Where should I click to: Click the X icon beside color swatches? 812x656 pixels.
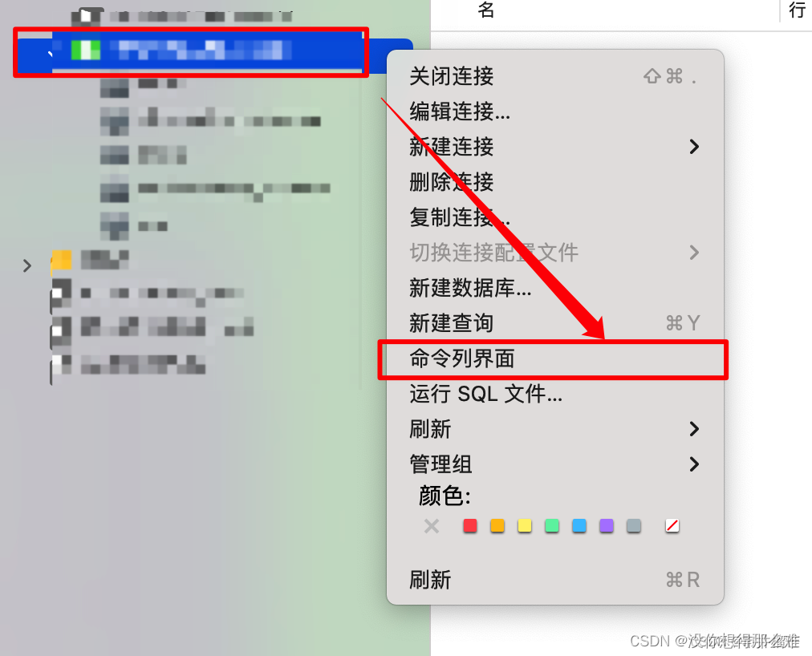[x=432, y=526]
